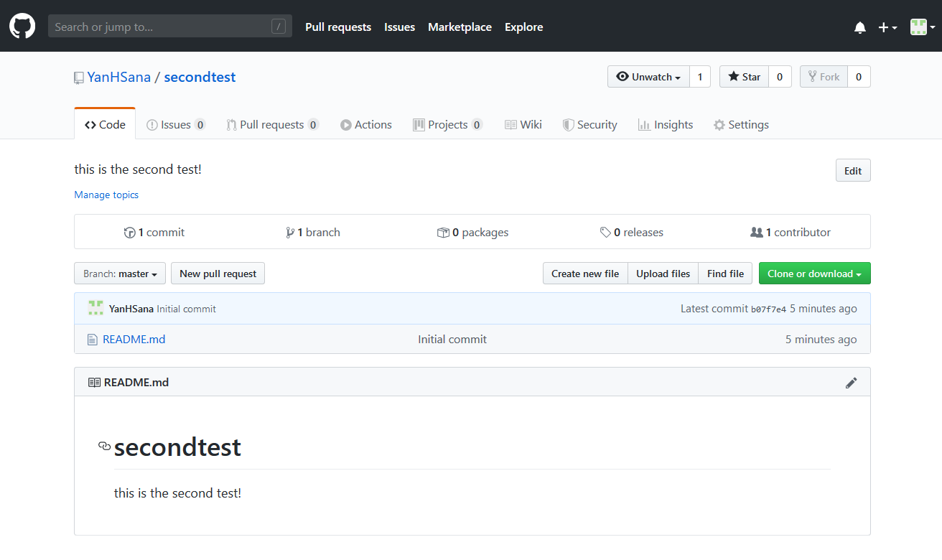Open notifications bell icon
The height and width of the screenshot is (560, 942).
859,27
